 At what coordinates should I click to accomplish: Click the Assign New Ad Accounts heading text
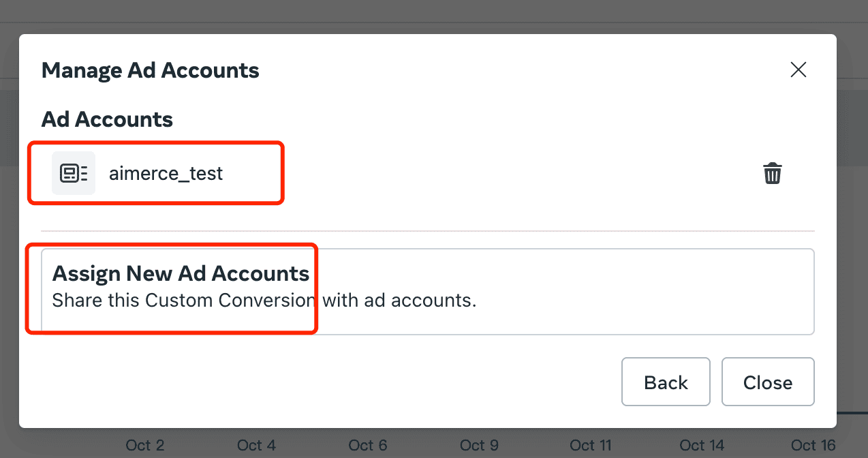pyautogui.click(x=181, y=273)
